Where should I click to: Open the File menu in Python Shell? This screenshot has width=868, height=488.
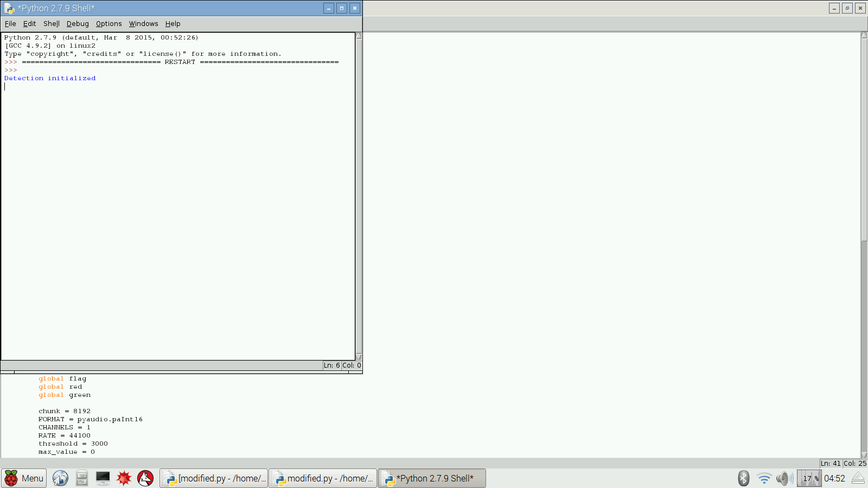click(x=10, y=24)
